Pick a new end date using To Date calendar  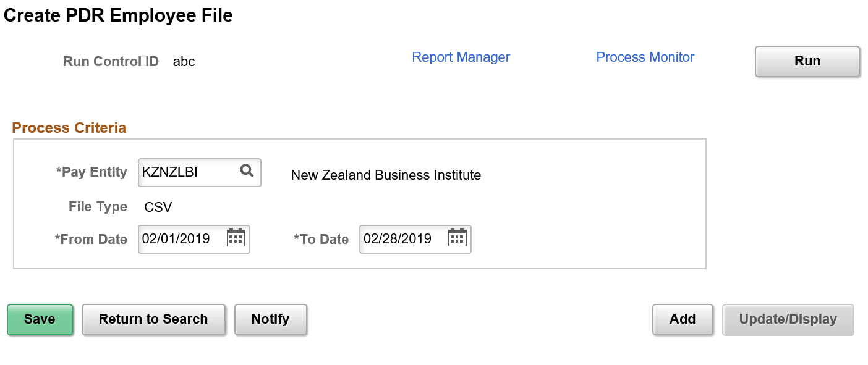[457, 239]
